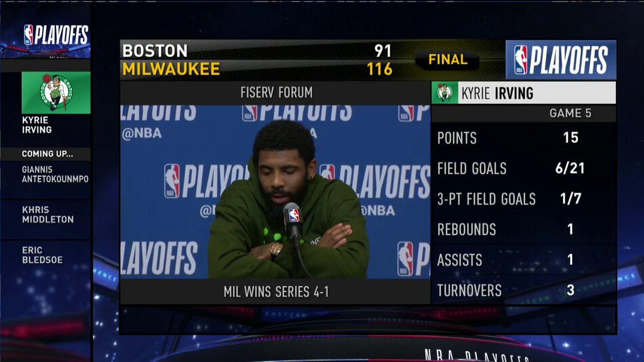Click the @NBA handle on the backdrop's upper left
Image resolution: width=644 pixels, height=362 pixels.
tap(142, 134)
